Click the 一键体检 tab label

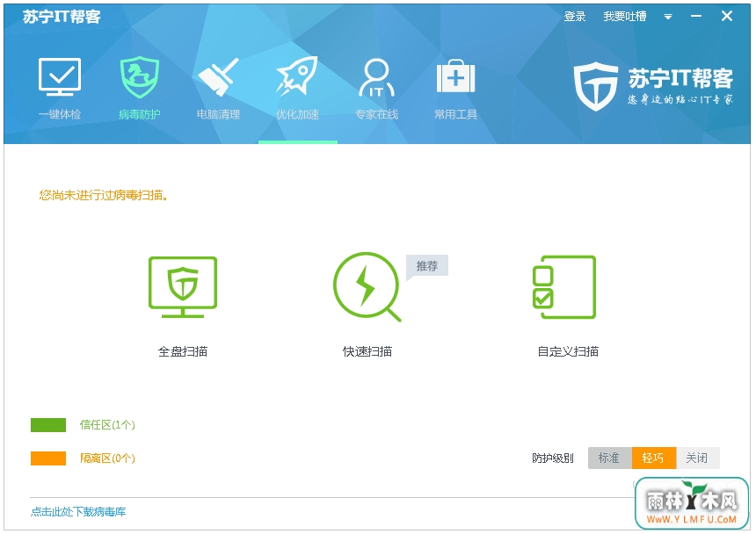pos(60,114)
